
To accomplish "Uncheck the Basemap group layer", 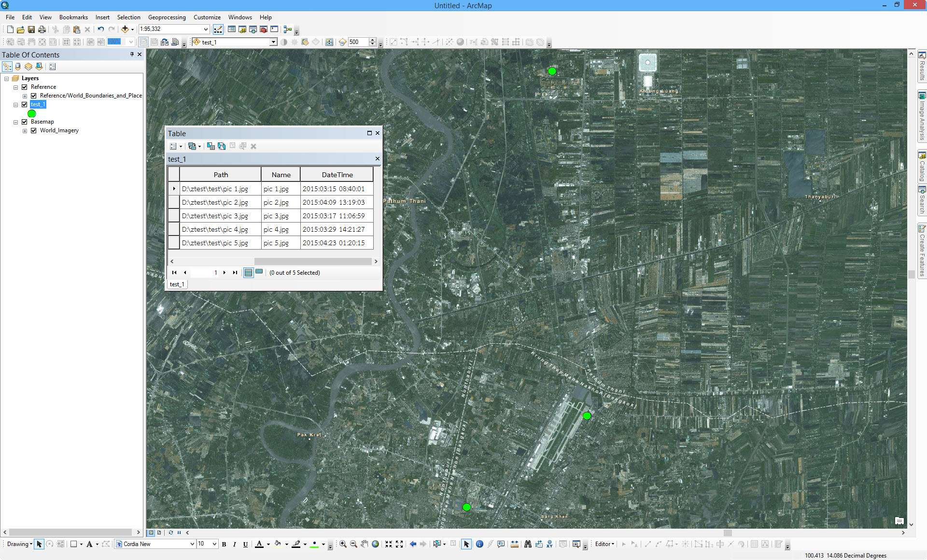I will pyautogui.click(x=24, y=122).
